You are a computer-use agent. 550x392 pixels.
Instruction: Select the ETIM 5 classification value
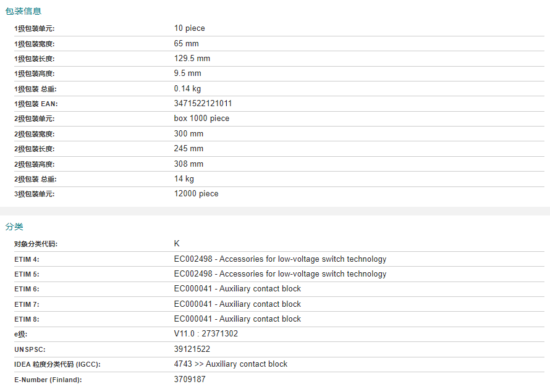(280, 274)
